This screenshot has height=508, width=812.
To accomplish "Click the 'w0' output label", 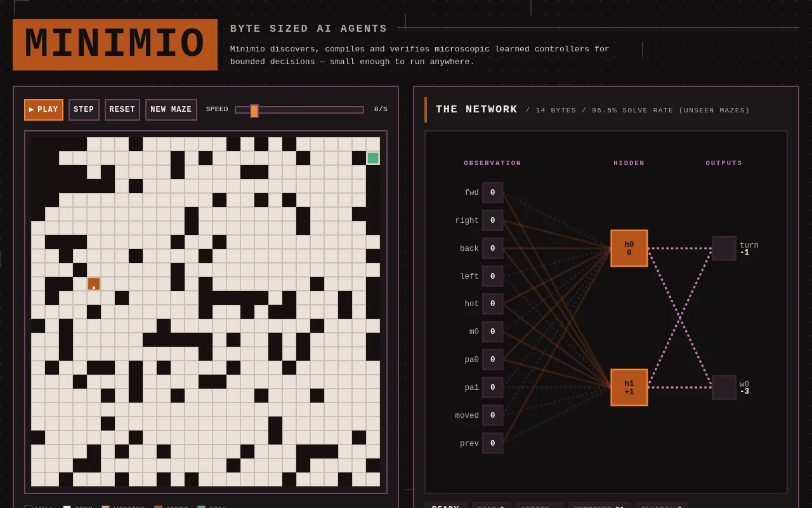I will click(x=744, y=384).
